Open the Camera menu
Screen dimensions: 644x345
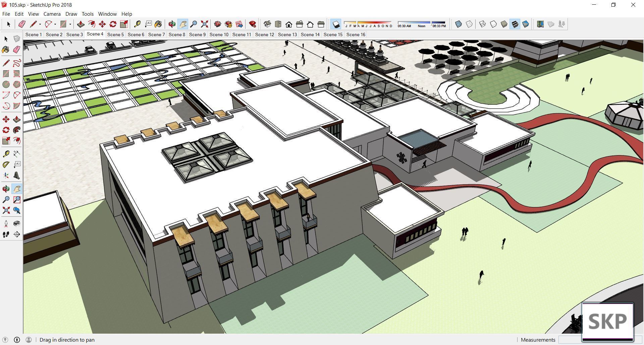pos(52,14)
